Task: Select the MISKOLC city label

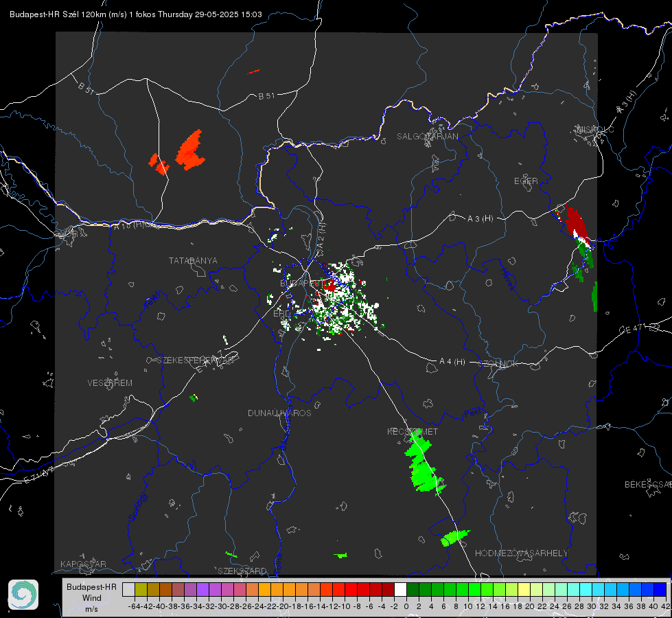Action: (x=595, y=130)
